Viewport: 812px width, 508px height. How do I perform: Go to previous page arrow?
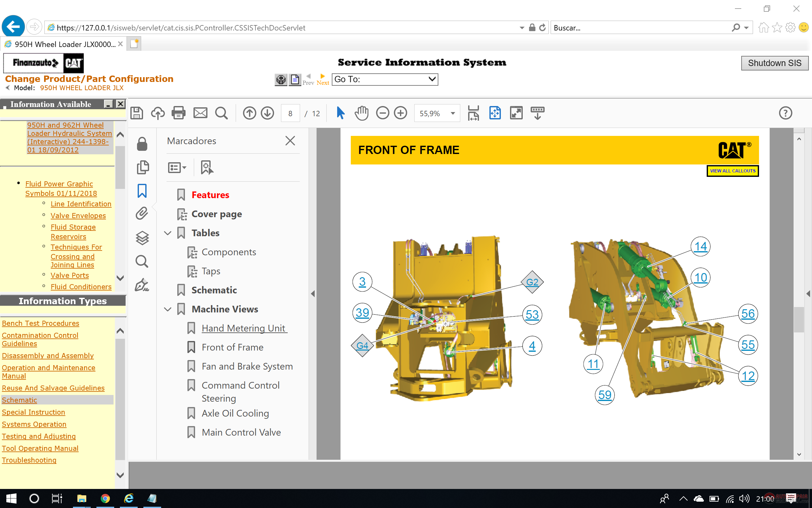coord(249,113)
